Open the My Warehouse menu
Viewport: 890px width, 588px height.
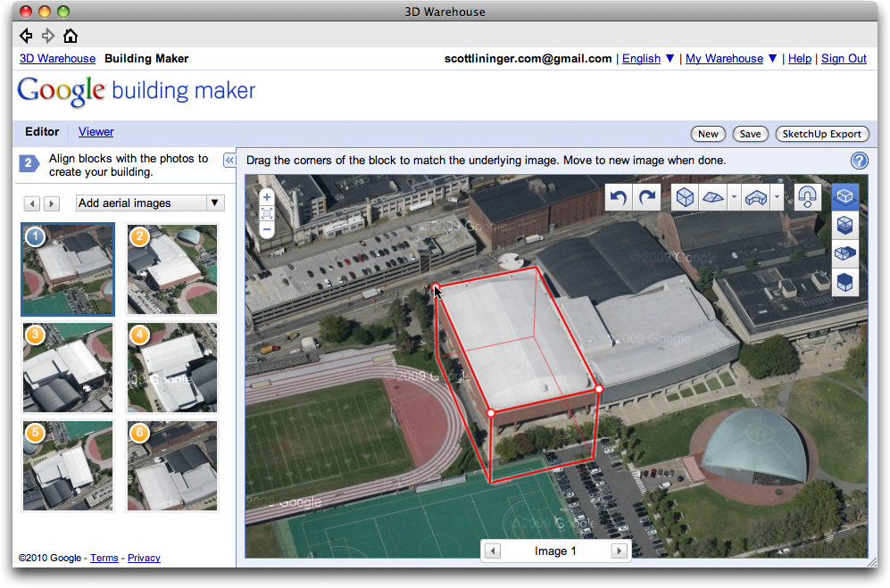click(731, 59)
